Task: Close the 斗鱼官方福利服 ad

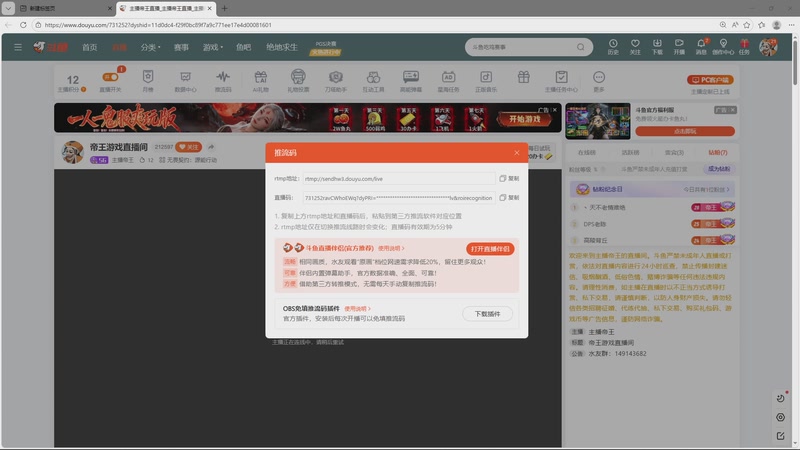Action: click(x=733, y=110)
